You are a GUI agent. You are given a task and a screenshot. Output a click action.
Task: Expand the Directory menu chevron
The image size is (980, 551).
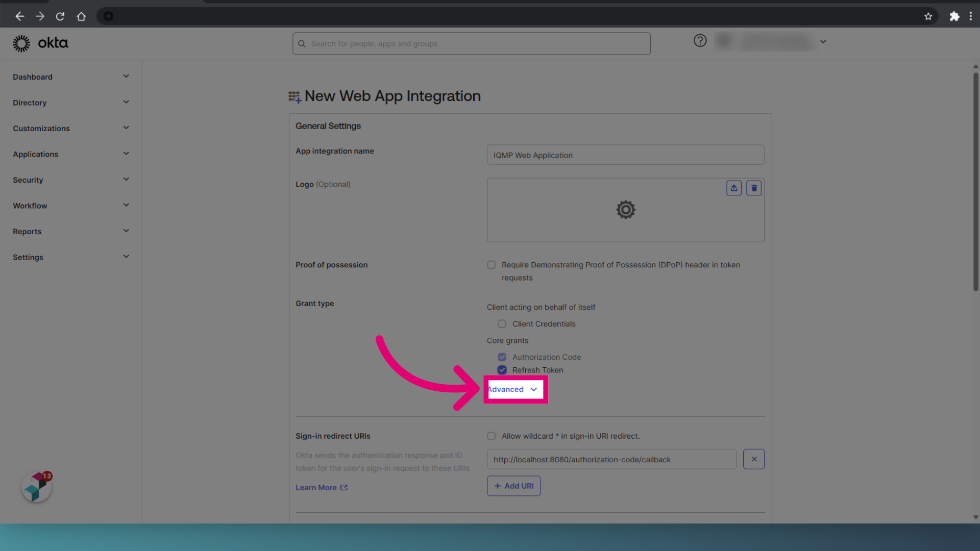[126, 102]
